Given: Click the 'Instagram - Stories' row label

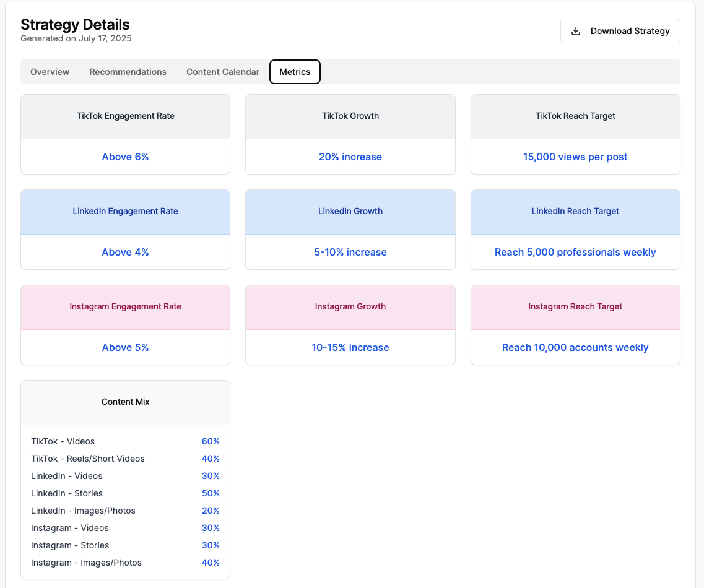Looking at the screenshot, I should point(70,545).
